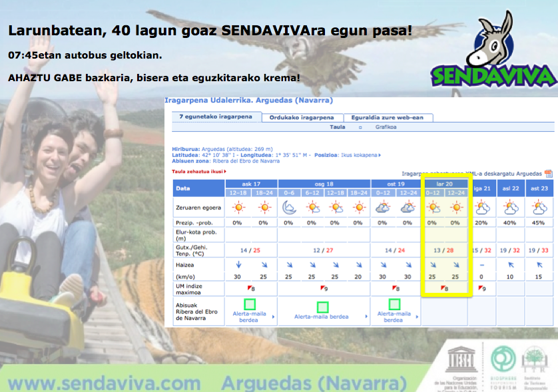
Task: Click the temperature cell 12 / 27
Action: click(x=324, y=250)
